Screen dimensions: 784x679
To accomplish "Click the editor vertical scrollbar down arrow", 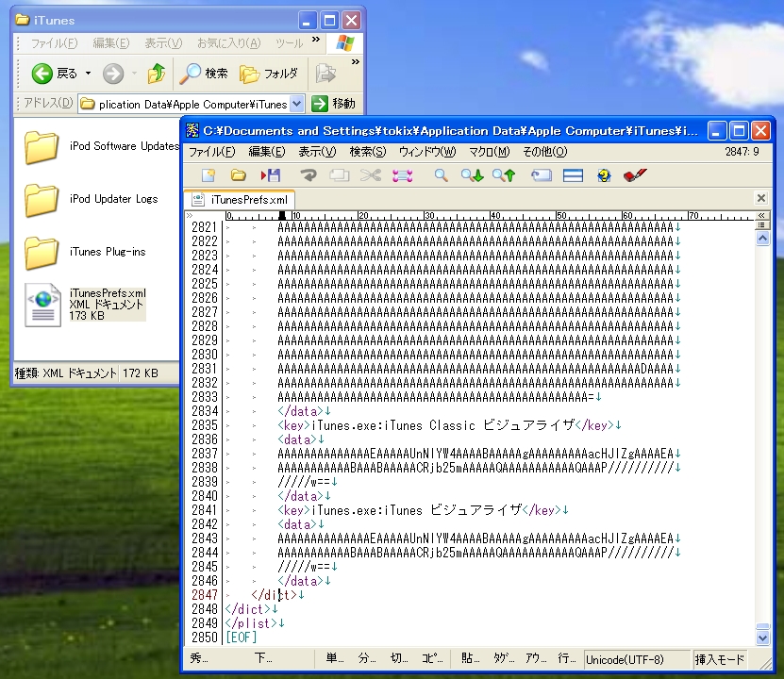I will point(762,638).
